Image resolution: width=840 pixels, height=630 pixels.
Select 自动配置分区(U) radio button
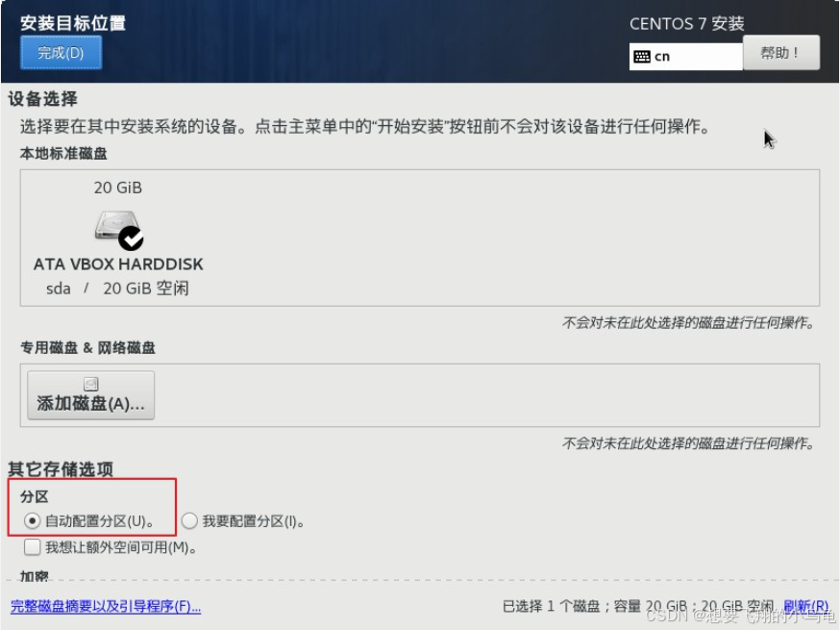pos(32,520)
